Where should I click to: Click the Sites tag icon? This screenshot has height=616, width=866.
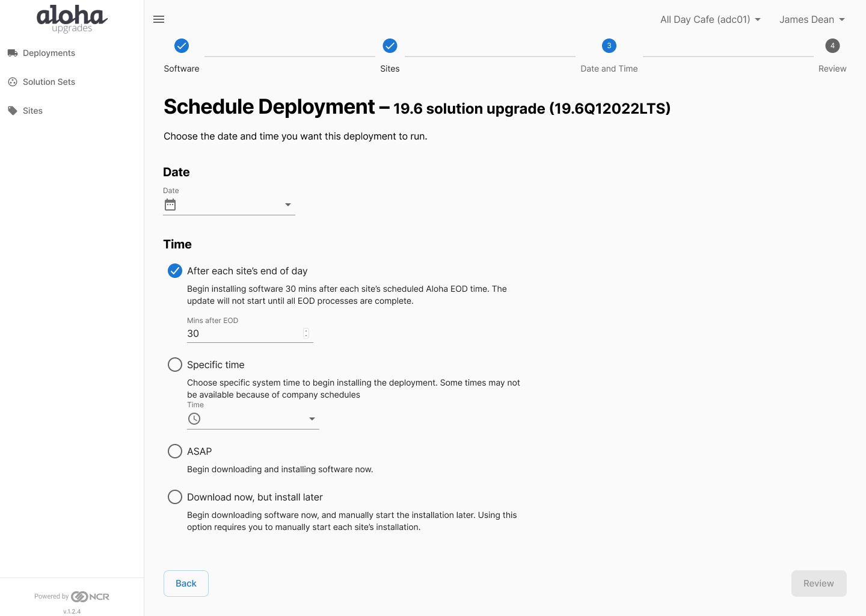(x=13, y=111)
